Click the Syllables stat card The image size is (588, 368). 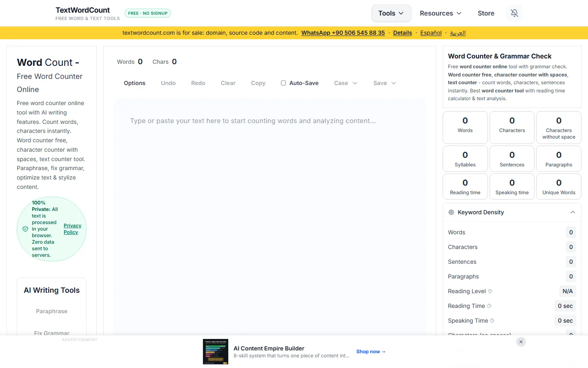tap(465, 159)
